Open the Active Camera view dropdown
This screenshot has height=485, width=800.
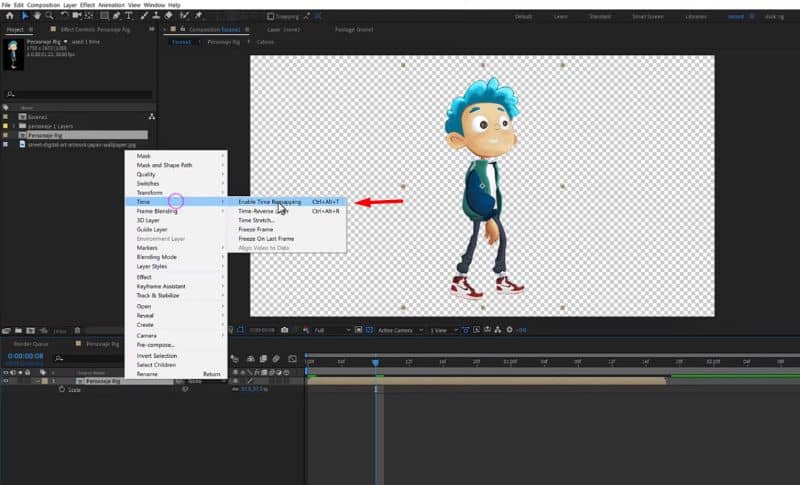pos(397,329)
